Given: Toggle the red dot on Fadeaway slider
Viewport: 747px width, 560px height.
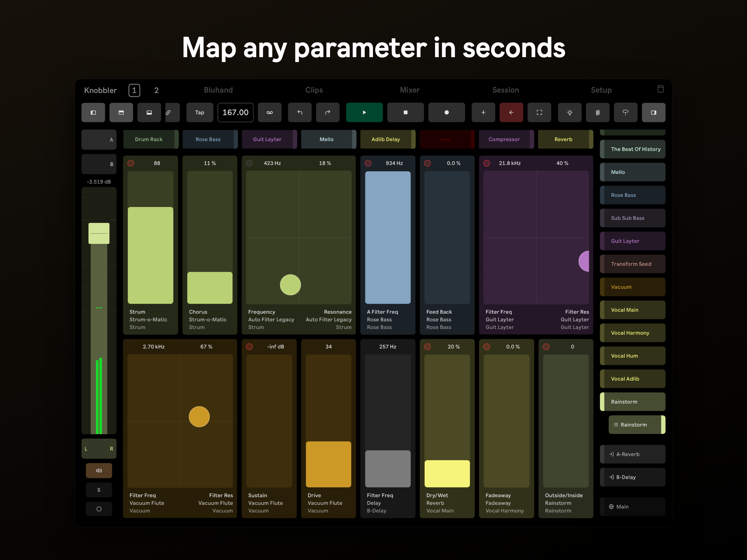Looking at the screenshot, I should pos(487,346).
